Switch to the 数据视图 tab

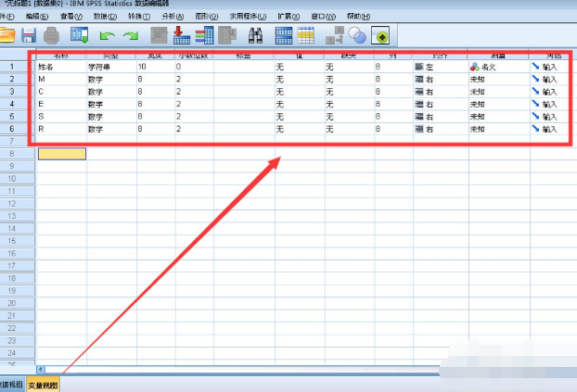tap(9, 384)
